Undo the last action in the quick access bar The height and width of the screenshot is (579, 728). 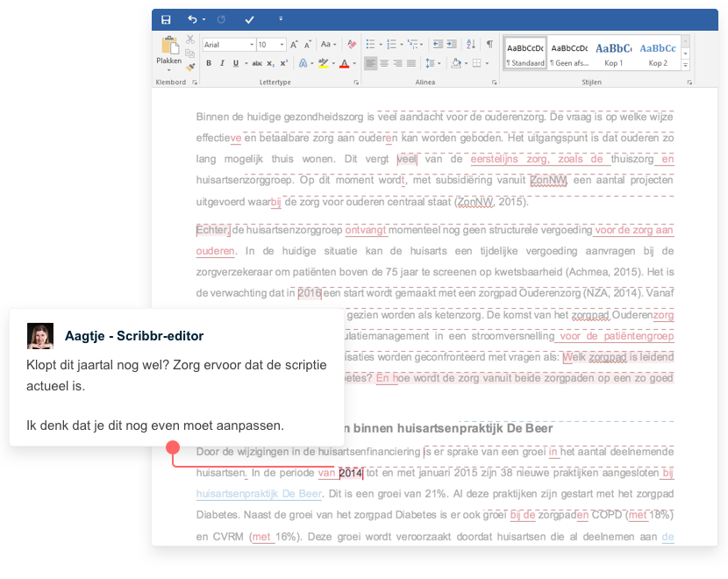point(192,19)
